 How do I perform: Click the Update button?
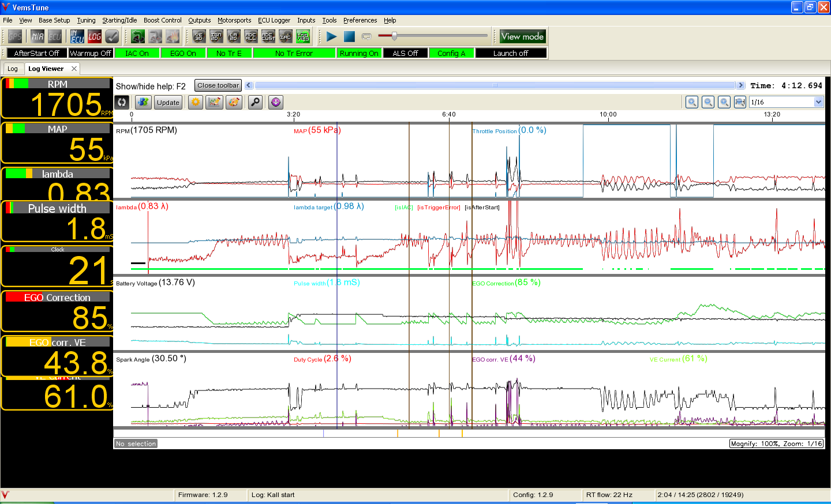click(x=168, y=103)
